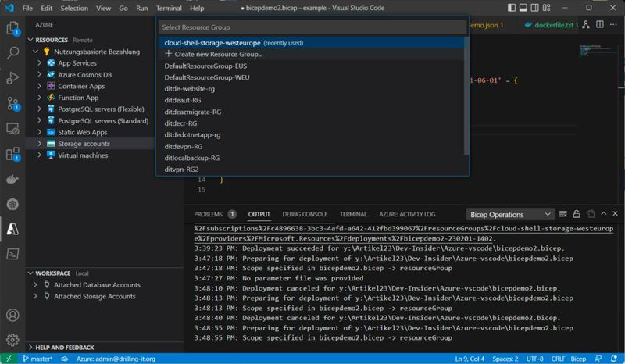Viewport: 625px width, 364px height.
Task: Click the master branch indicator
Action: point(37,359)
